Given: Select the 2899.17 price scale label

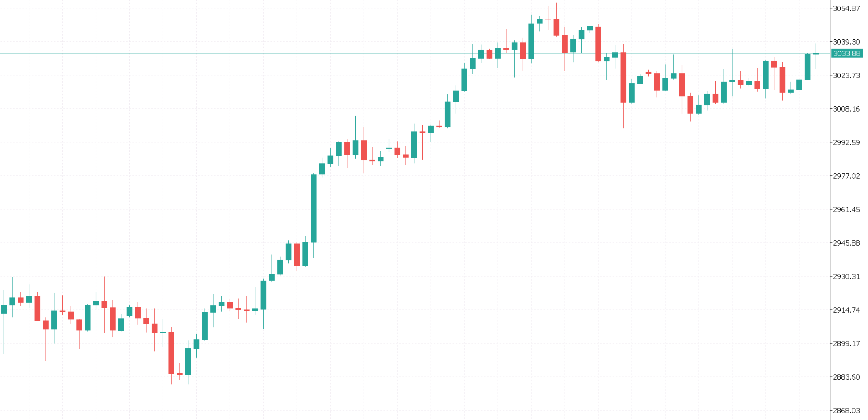Looking at the screenshot, I should click(846, 344).
